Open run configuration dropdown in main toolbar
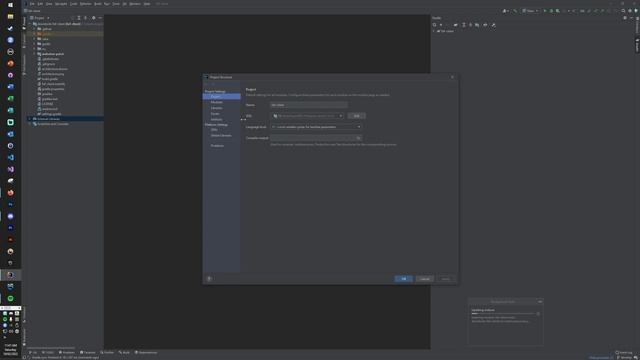The width and height of the screenshot is (640, 360). (530, 11)
